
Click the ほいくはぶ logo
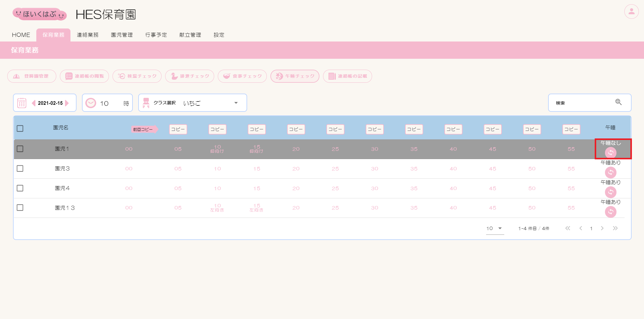(x=40, y=14)
